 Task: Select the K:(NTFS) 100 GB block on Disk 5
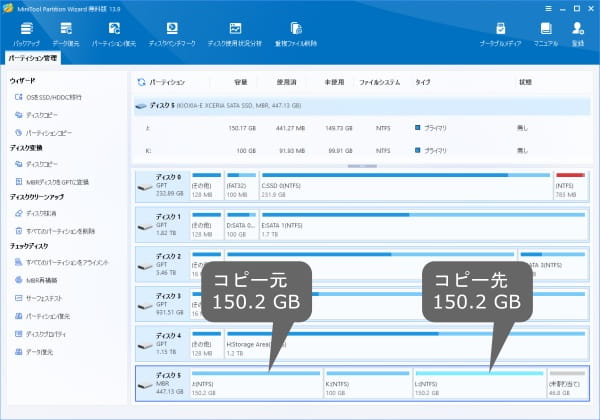pyautogui.click(x=368, y=384)
